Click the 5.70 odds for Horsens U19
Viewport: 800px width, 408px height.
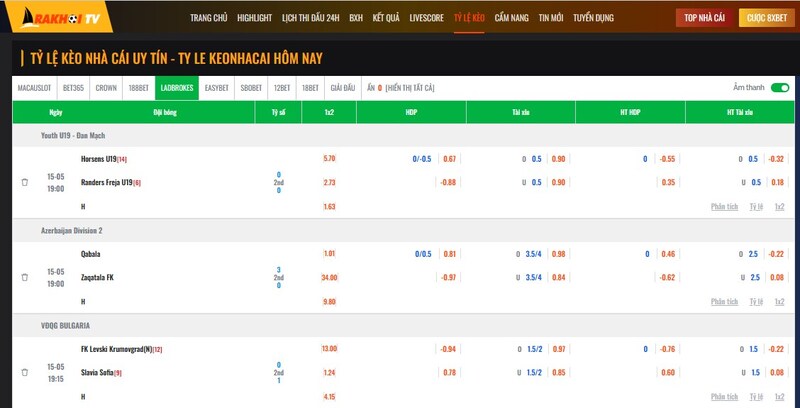click(329, 159)
